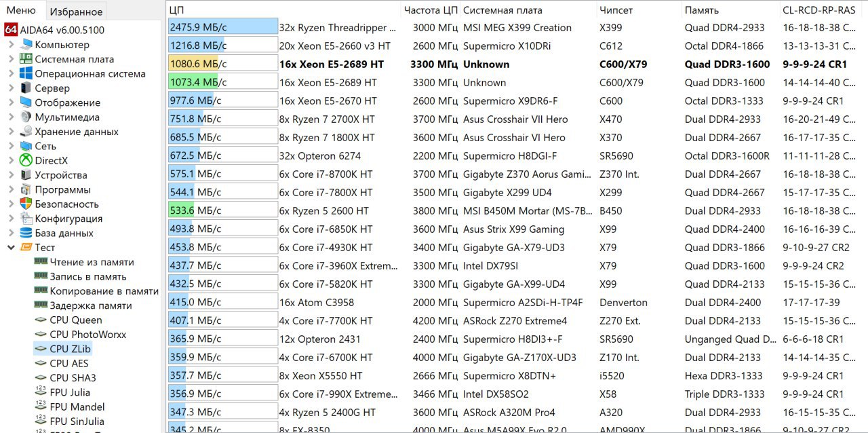Screen dimensions: 868x433
Task: Switch to the Меню tab
Action: 21,10
